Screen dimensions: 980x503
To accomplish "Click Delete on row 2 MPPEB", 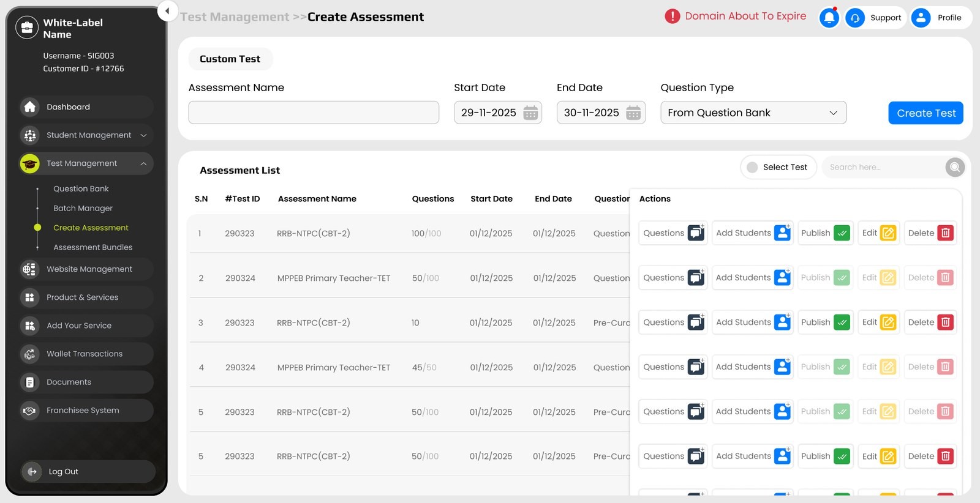I will point(930,278).
